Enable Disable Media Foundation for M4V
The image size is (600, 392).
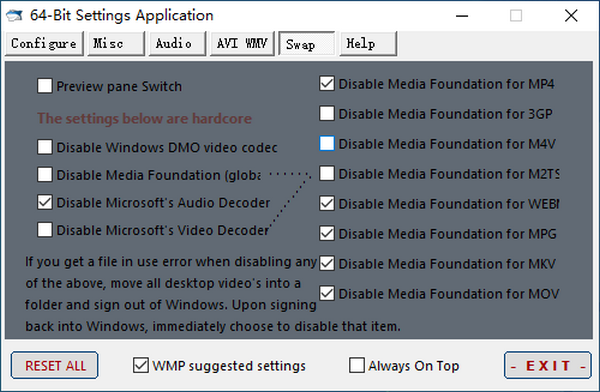[x=327, y=144]
